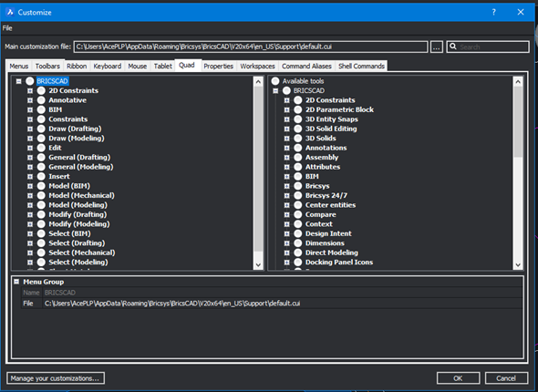
Task: Expand 3D Entity Snaps node
Action: point(287,119)
